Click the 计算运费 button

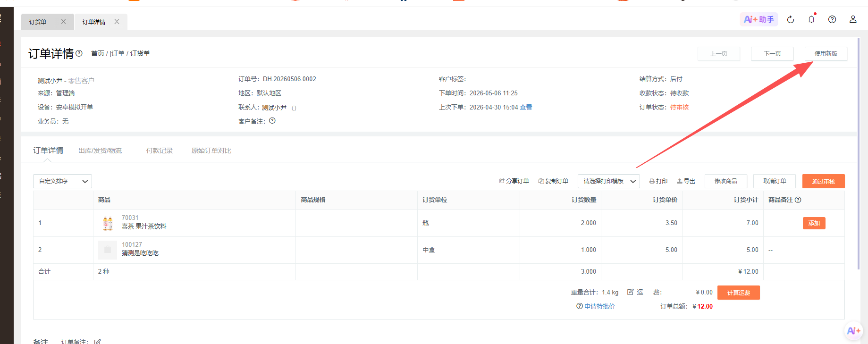(739, 293)
